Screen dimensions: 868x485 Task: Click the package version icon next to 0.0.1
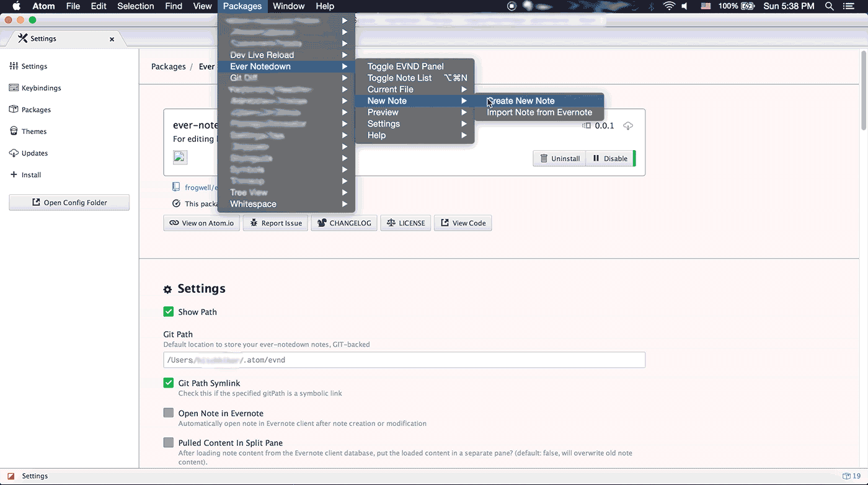click(587, 126)
